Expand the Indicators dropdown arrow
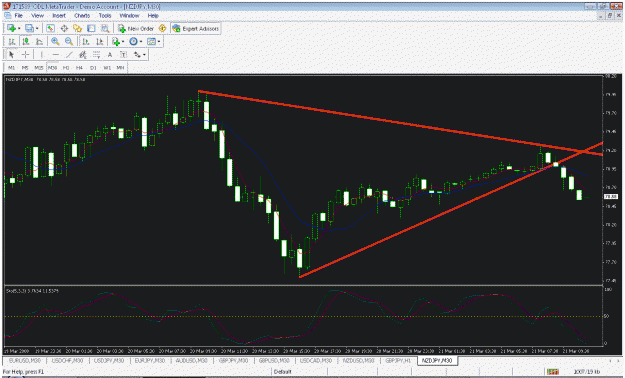 coord(123,42)
